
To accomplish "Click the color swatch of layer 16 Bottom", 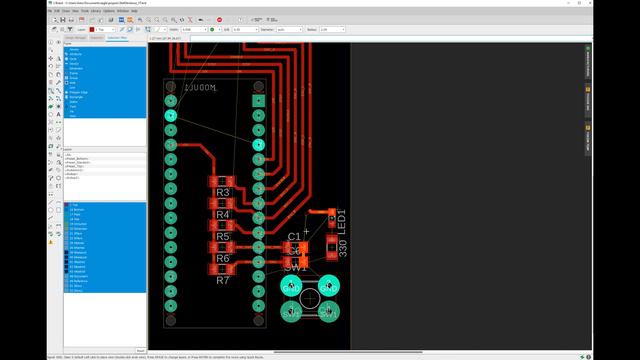I will pos(67,210).
